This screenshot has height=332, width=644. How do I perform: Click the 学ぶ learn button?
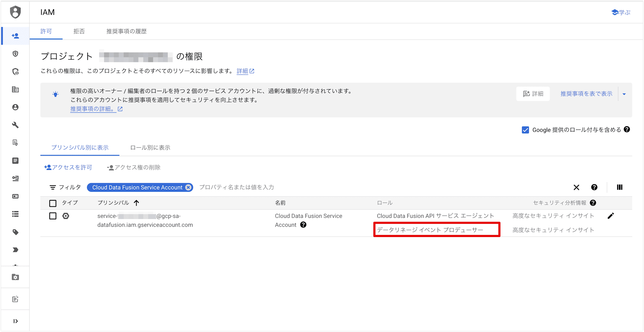[x=621, y=12]
